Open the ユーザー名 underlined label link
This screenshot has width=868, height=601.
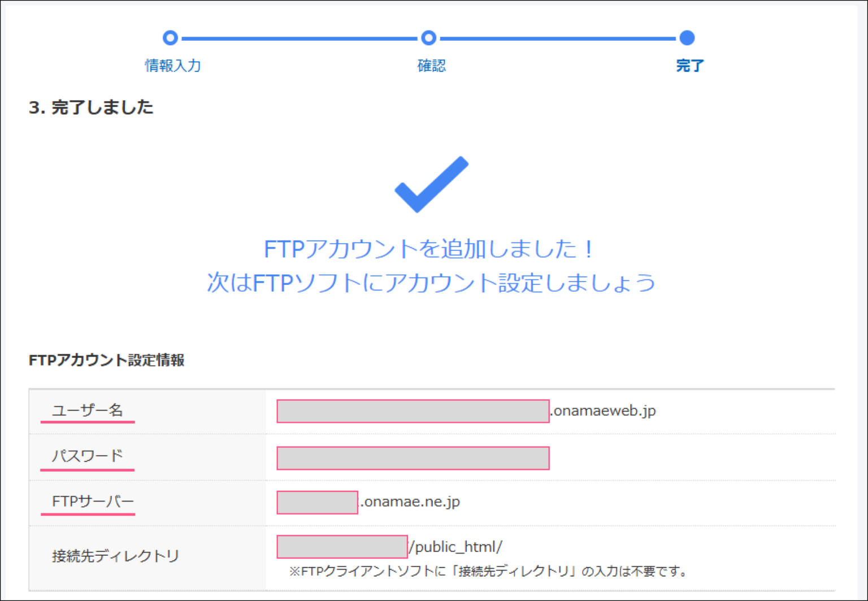[89, 410]
